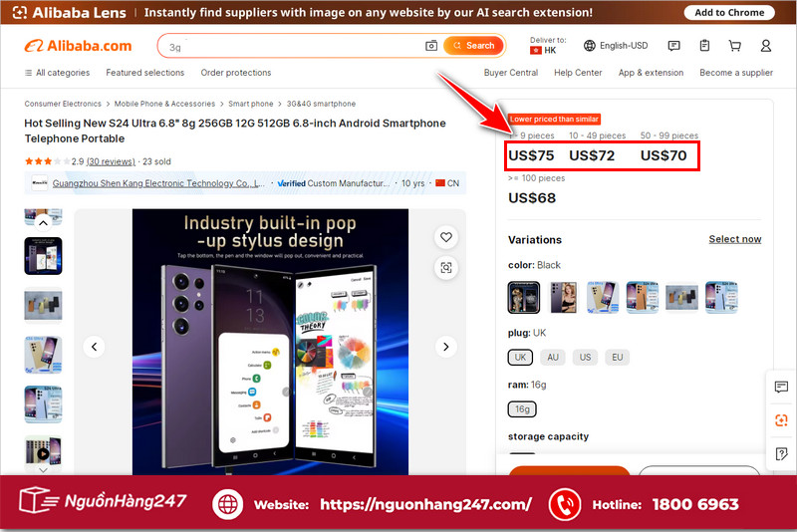Click the Add to Chrome button
This screenshot has width=797, height=532.
coord(729,13)
